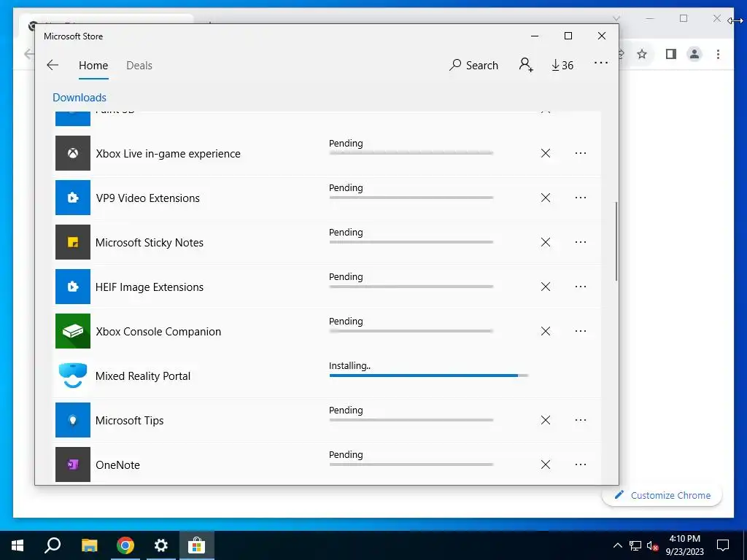Open Chrome profile avatar
This screenshot has width=747, height=560.
694,54
